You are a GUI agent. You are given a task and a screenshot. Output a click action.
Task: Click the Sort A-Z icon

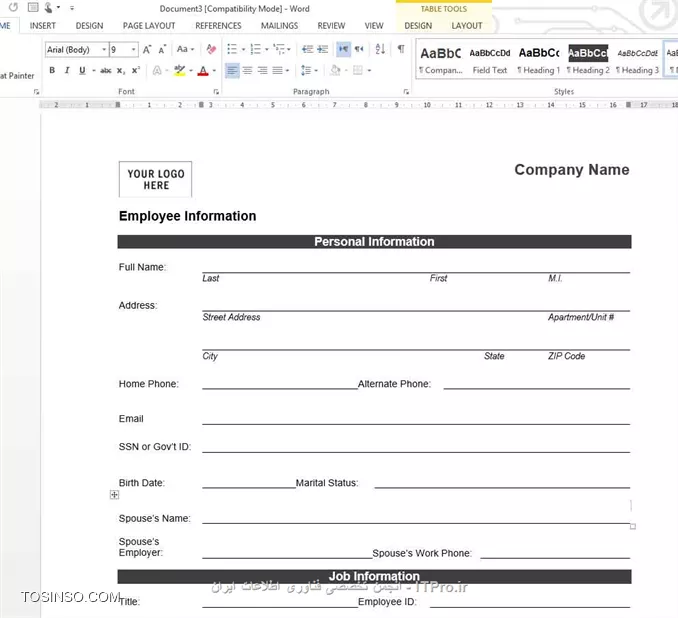(380, 49)
